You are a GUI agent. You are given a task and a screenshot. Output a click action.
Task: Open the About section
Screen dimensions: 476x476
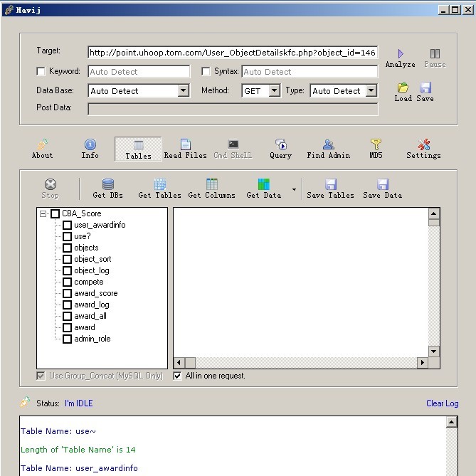click(x=43, y=149)
